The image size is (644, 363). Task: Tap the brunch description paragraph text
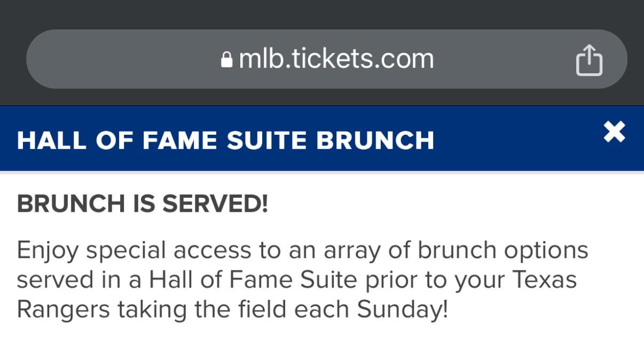(303, 279)
